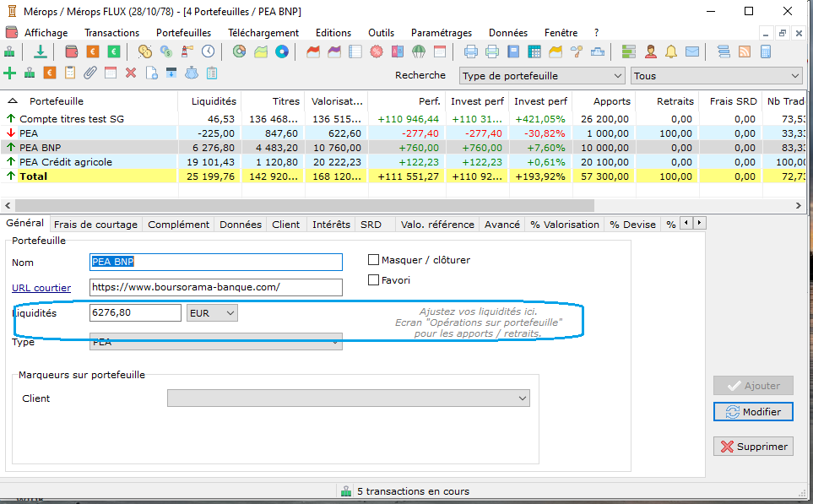Click the green euro toolbar icon
813x504 pixels.
(114, 51)
